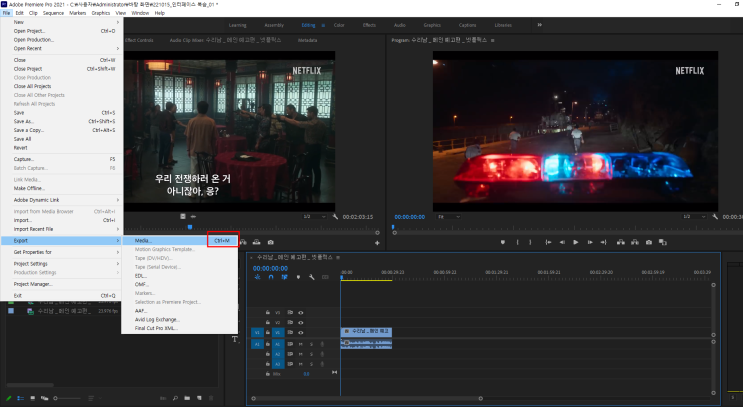Click the Lift button in Program monitor
743x407 pixels.
pos(621,242)
